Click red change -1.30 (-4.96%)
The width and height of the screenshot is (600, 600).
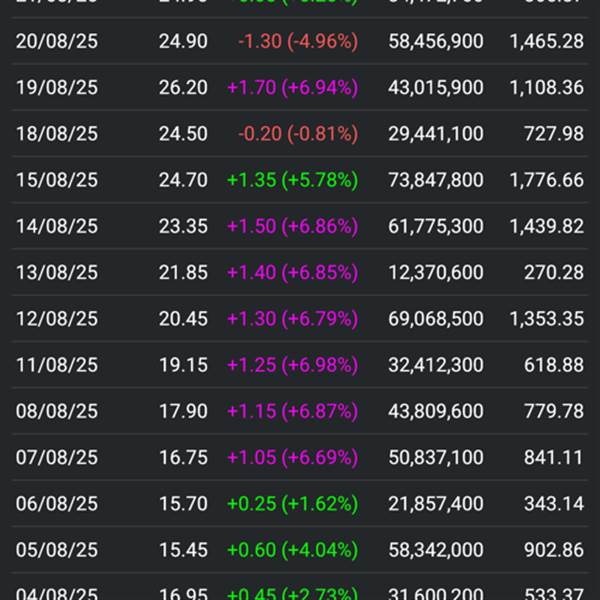point(298,41)
